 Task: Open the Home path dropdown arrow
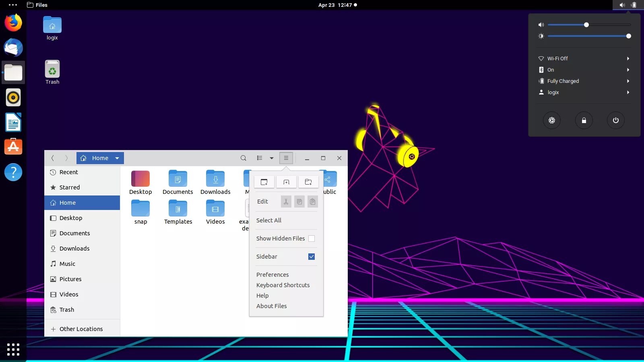click(x=117, y=158)
